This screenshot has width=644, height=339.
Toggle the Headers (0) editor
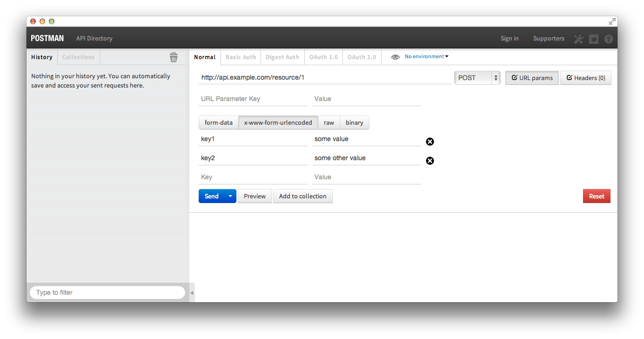586,78
